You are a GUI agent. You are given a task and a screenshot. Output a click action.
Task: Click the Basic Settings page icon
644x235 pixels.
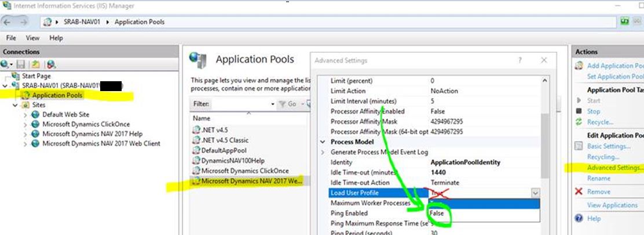[579, 146]
